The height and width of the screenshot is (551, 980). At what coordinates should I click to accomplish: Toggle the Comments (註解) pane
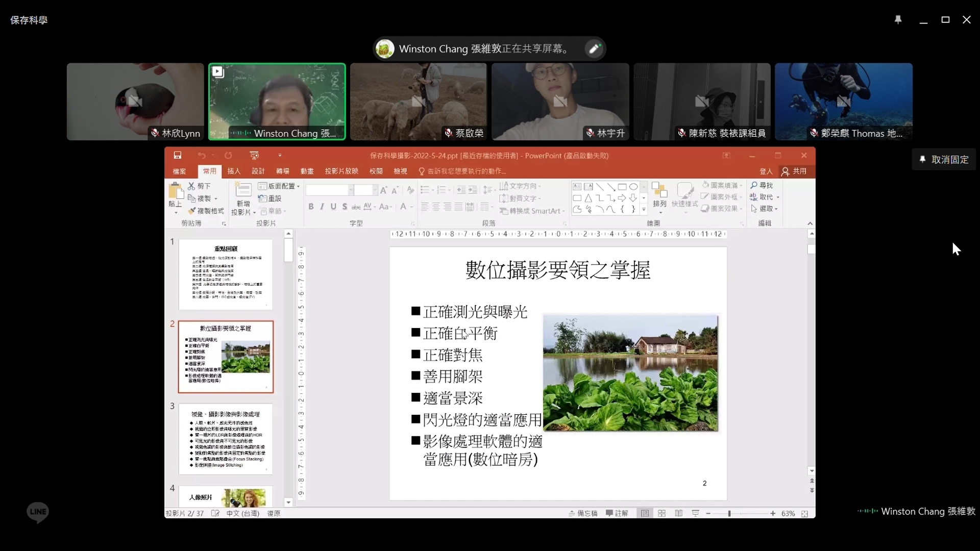point(617,513)
